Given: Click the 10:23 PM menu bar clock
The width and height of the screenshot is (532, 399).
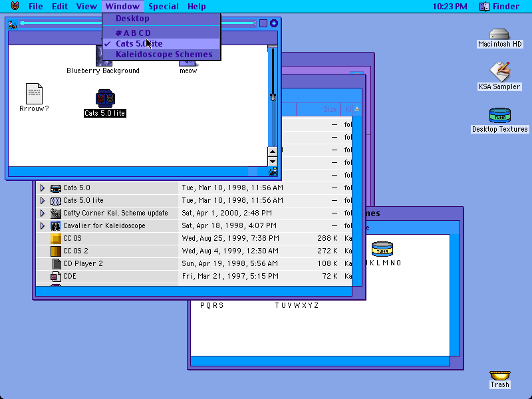Looking at the screenshot, I should pos(450,6).
